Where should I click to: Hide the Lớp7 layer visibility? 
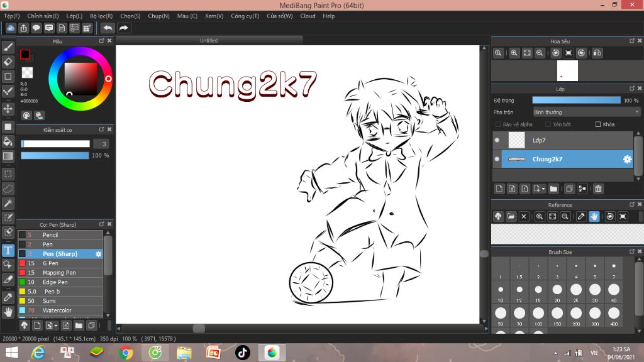point(497,140)
